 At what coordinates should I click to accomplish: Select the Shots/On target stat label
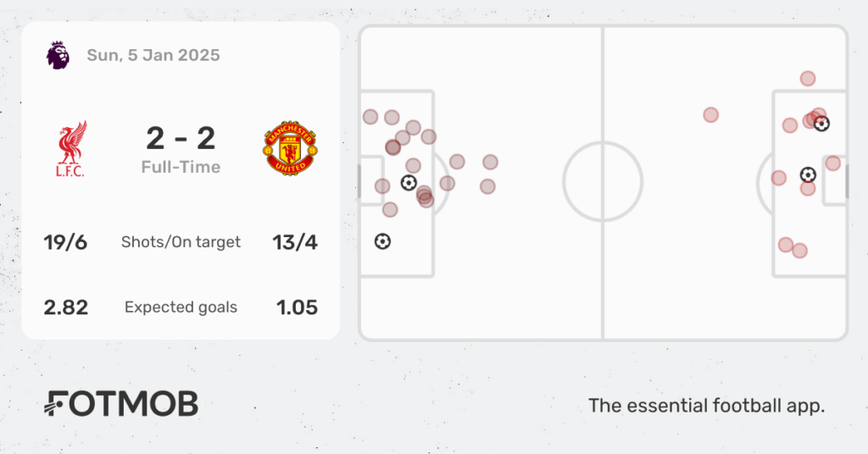pos(181,242)
